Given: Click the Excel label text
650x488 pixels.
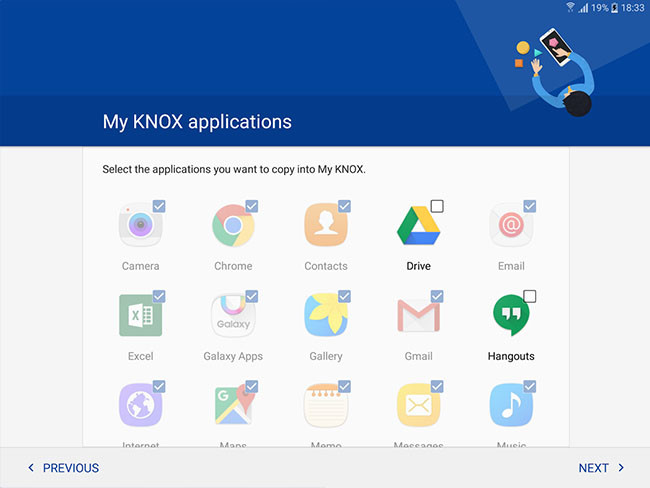Looking at the screenshot, I should [x=141, y=356].
